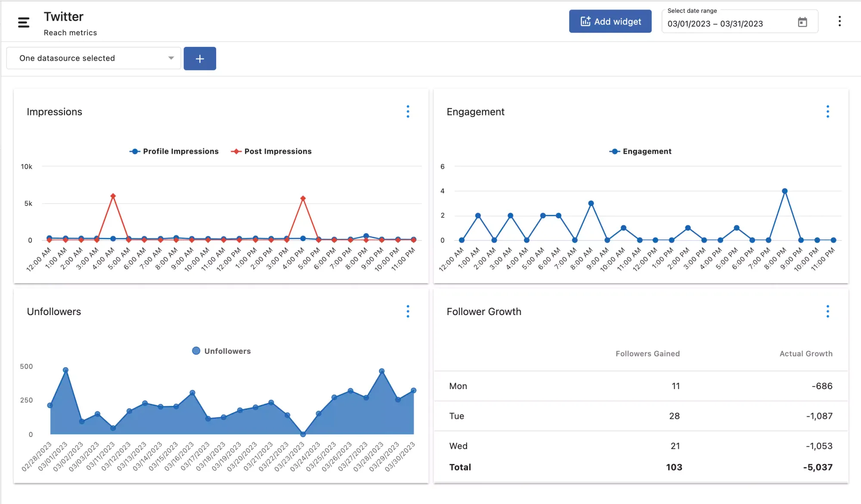Image resolution: width=861 pixels, height=504 pixels.
Task: Toggle the Unfollowers legend color marker
Action: [196, 351]
